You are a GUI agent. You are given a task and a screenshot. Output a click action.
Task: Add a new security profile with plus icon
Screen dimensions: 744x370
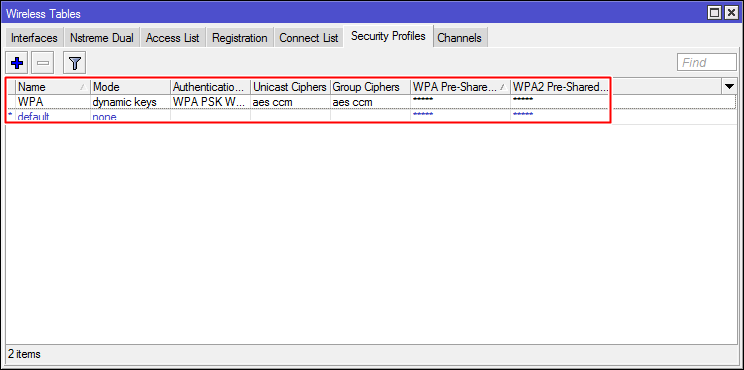coord(17,62)
